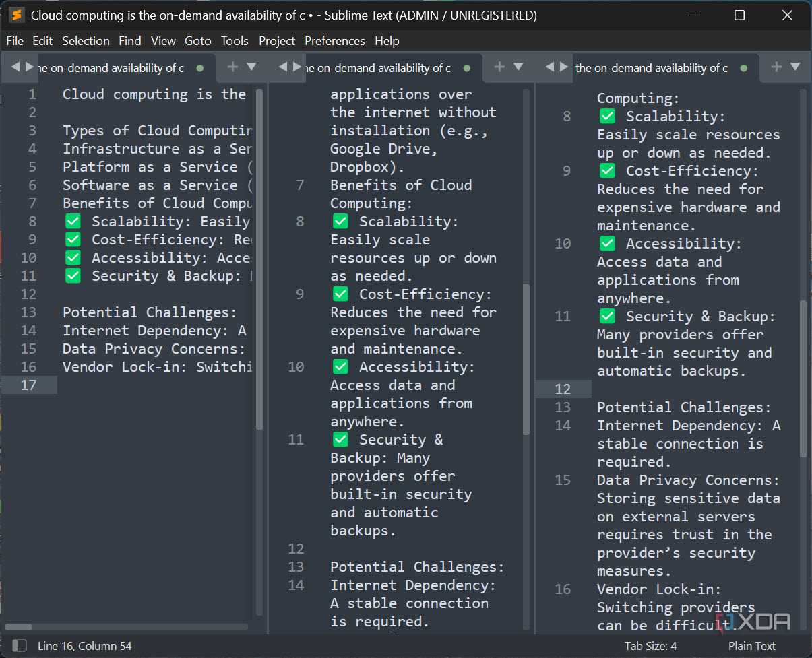Open the Goto menu
Viewport: 812px width, 658px height.
(198, 41)
